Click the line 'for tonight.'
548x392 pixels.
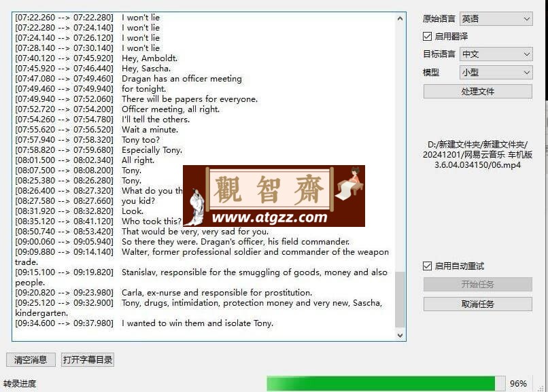point(144,89)
